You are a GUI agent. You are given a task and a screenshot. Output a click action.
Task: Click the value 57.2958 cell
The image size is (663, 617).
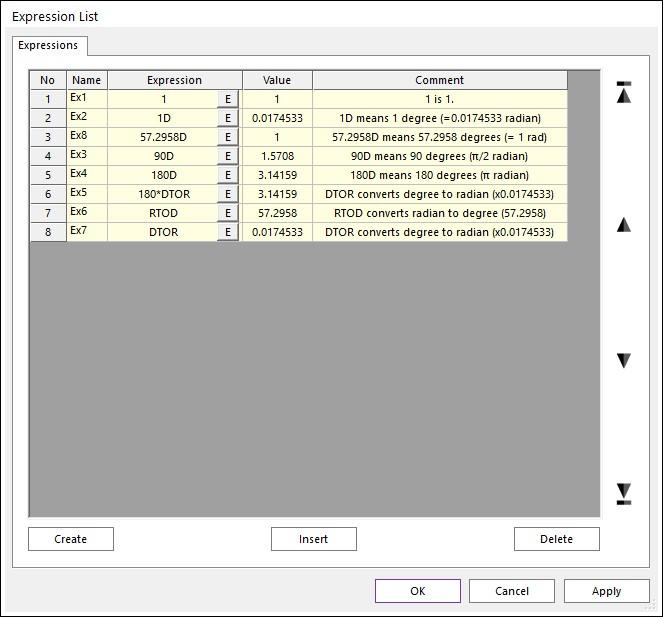[277, 214]
